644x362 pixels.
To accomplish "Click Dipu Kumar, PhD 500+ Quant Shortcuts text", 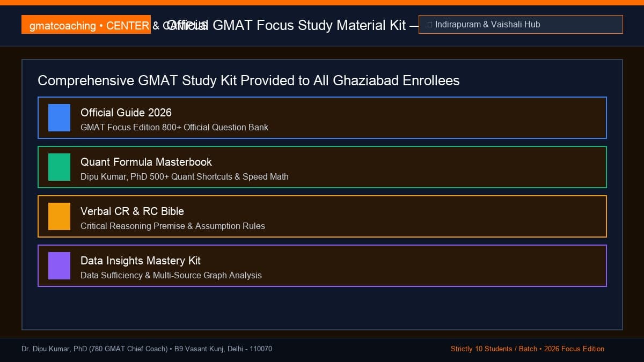I will pos(185,177).
